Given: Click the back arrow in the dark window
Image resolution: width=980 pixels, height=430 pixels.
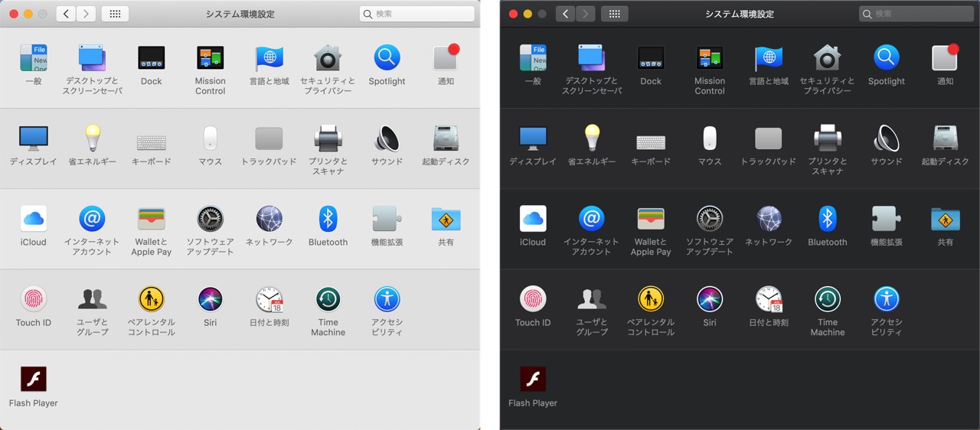Looking at the screenshot, I should (565, 14).
